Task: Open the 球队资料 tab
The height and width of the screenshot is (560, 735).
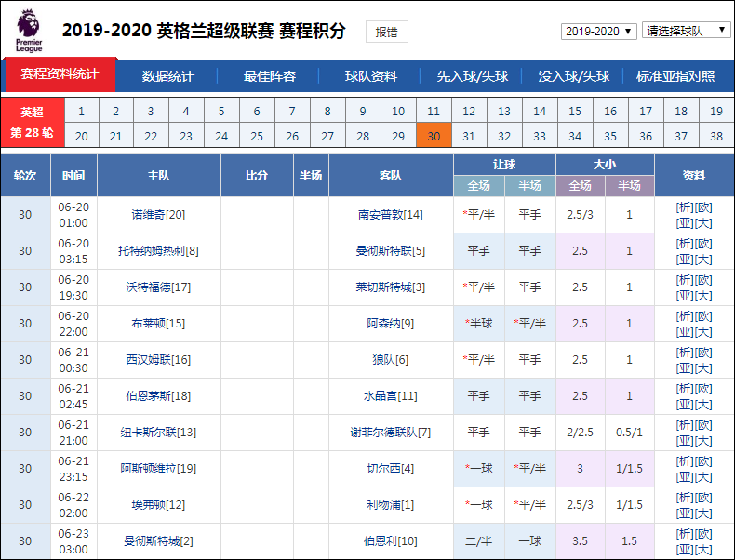Action: [371, 76]
